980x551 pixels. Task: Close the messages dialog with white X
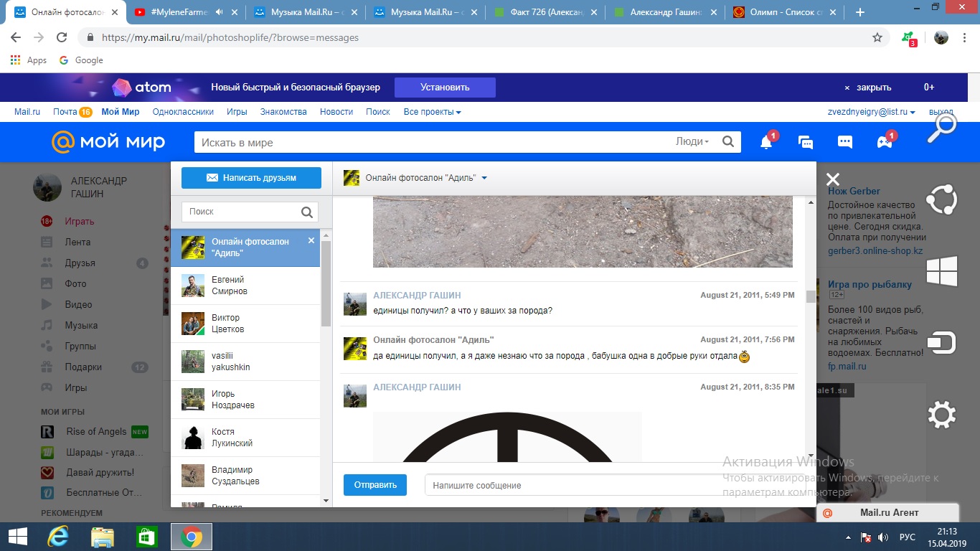832,179
